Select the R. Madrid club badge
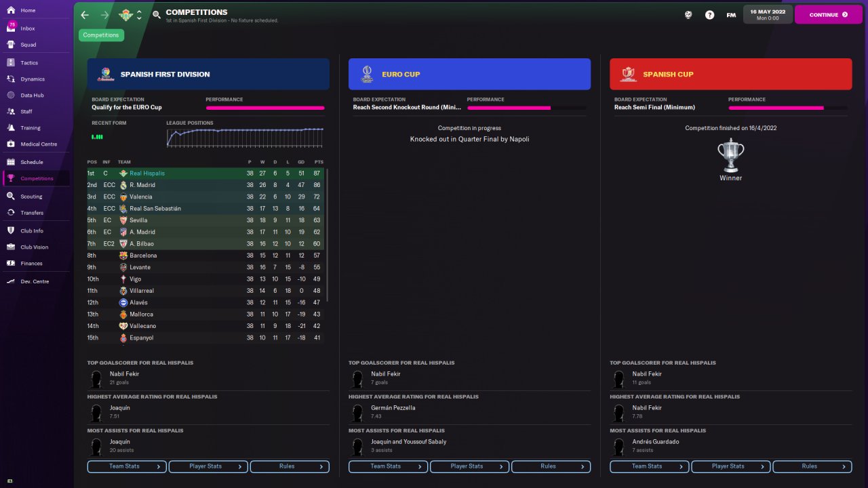This screenshot has height=488, width=868. point(123,185)
